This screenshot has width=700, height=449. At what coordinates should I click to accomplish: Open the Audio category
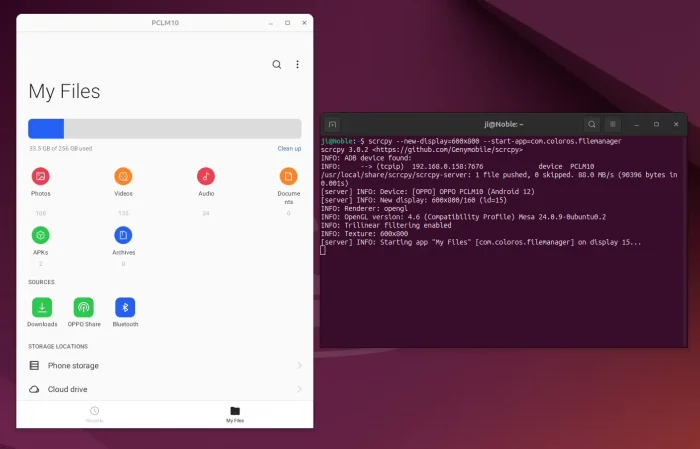[206, 182]
